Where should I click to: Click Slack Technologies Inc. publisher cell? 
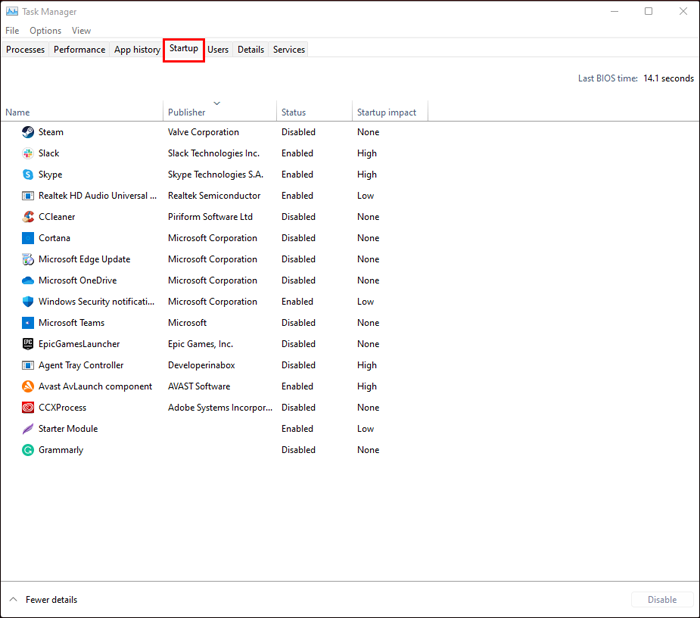pos(213,153)
